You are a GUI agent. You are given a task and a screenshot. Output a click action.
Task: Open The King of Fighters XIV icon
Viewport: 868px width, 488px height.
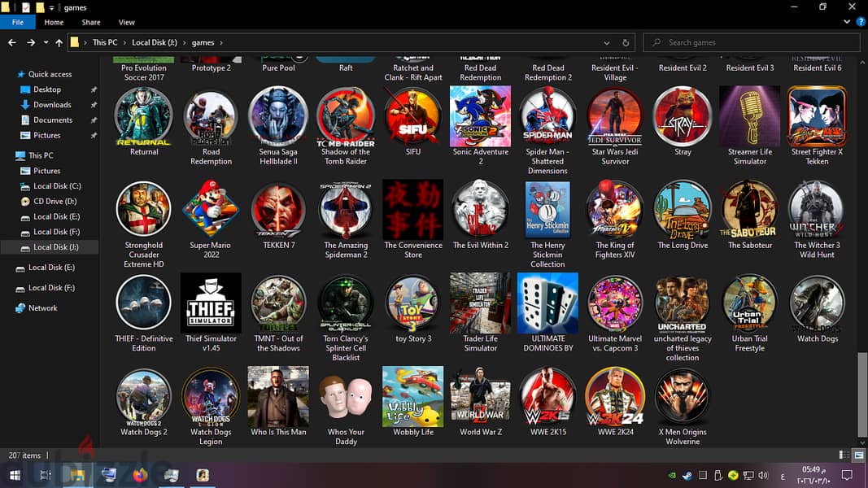(615, 210)
